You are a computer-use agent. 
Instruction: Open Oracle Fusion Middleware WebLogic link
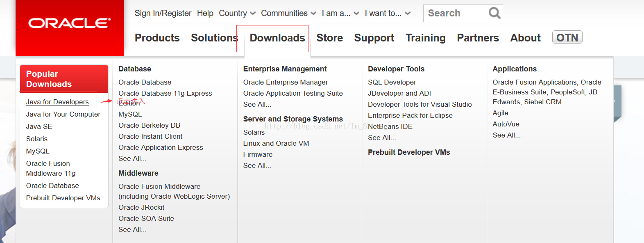pyautogui.click(x=174, y=191)
